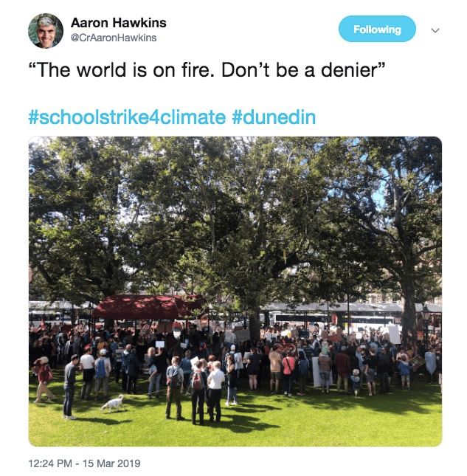Click the buses behind the crowd
This screenshot has height=476, width=467.
tap(333, 319)
